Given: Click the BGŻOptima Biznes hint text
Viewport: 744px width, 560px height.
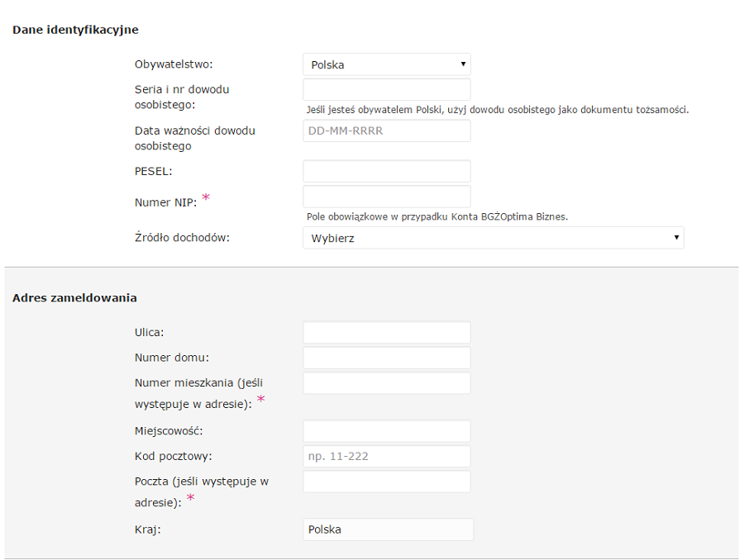Looking at the screenshot, I should point(437,216).
